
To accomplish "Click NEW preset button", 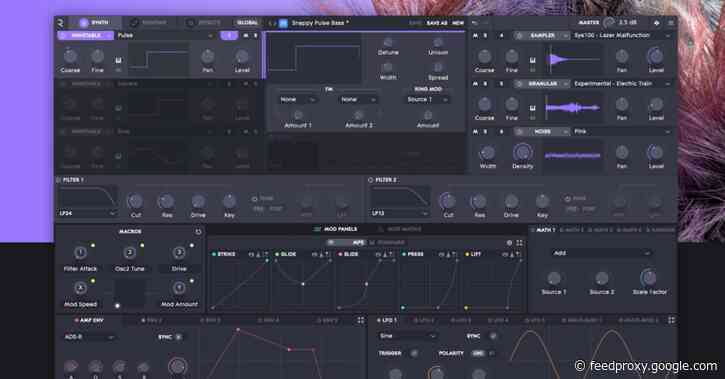I will click(458, 23).
